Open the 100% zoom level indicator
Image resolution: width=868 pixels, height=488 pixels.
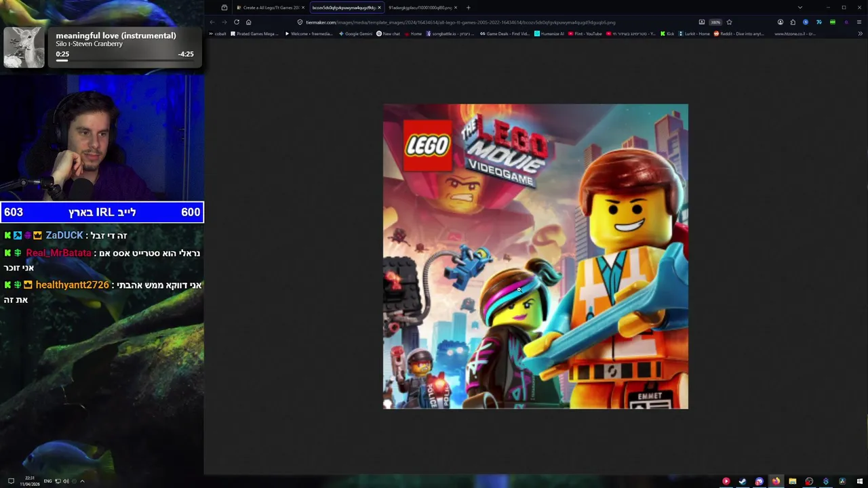click(x=715, y=22)
